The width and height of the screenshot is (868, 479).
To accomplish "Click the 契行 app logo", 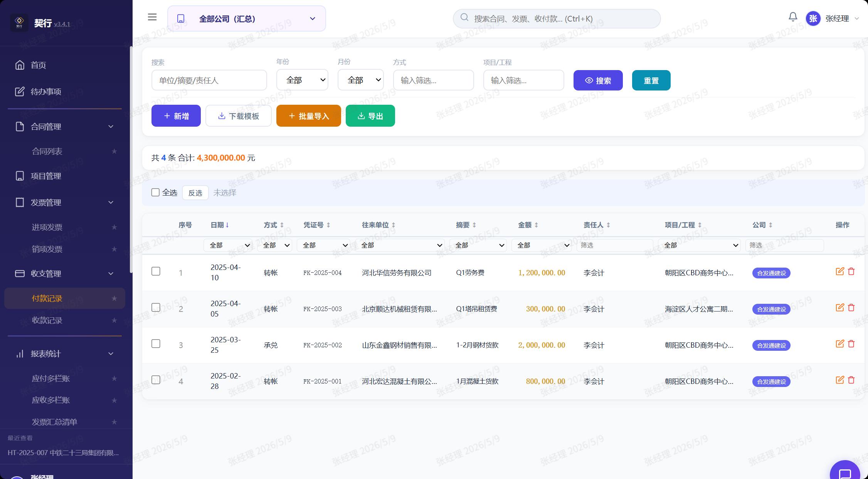I will [x=19, y=22].
